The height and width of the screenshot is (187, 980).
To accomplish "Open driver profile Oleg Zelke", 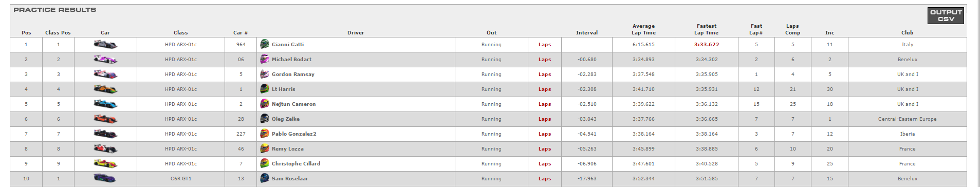I will [x=286, y=119].
